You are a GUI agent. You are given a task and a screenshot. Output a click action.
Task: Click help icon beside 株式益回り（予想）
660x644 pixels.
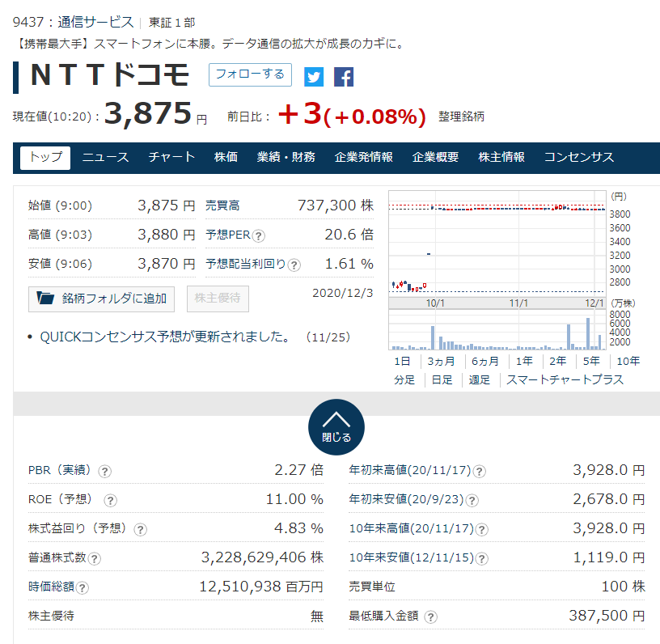pyautogui.click(x=140, y=529)
